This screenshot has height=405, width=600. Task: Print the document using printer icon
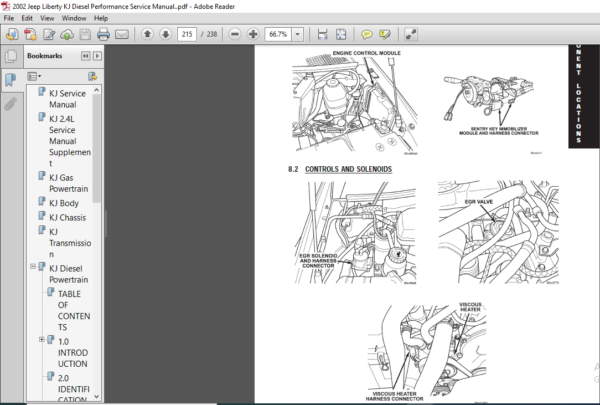(x=103, y=34)
